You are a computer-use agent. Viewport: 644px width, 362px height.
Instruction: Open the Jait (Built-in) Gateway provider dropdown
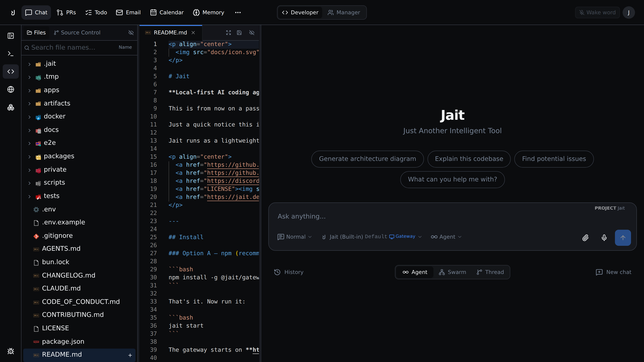pos(371,237)
